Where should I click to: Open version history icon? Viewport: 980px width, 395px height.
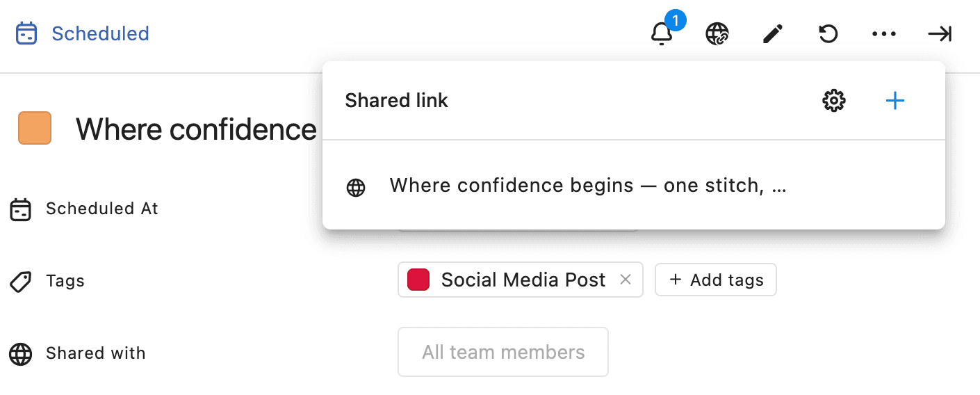point(828,34)
